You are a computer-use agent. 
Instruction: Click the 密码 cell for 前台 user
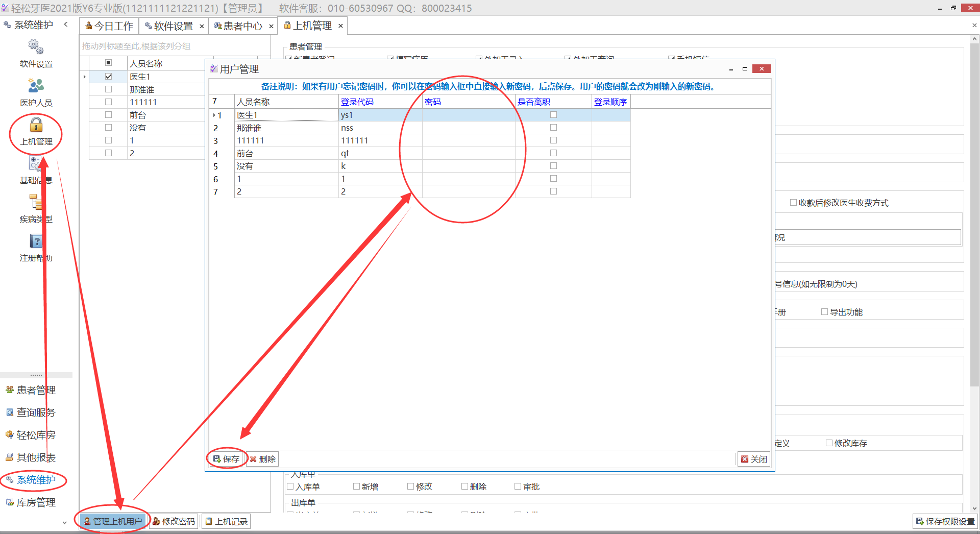[469, 153]
